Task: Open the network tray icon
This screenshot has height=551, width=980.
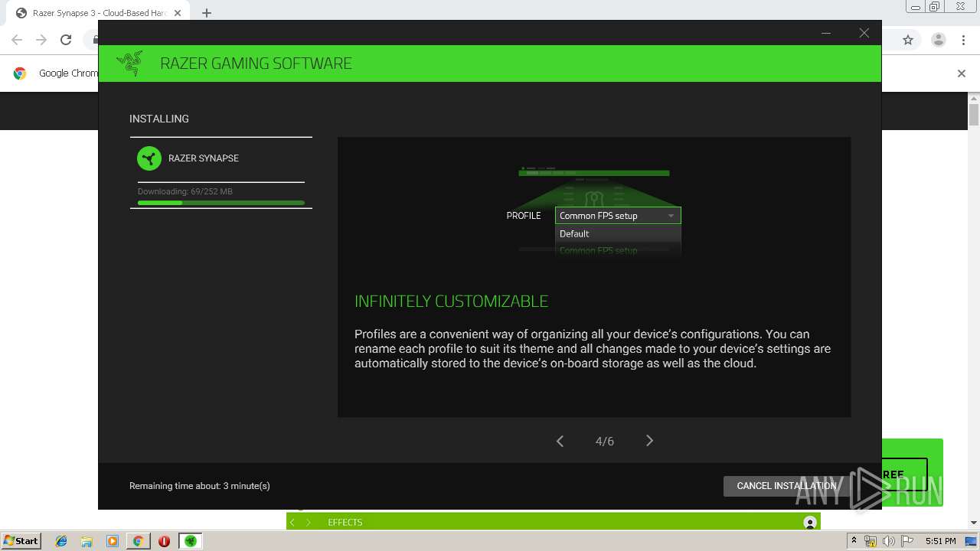Action: [871, 541]
